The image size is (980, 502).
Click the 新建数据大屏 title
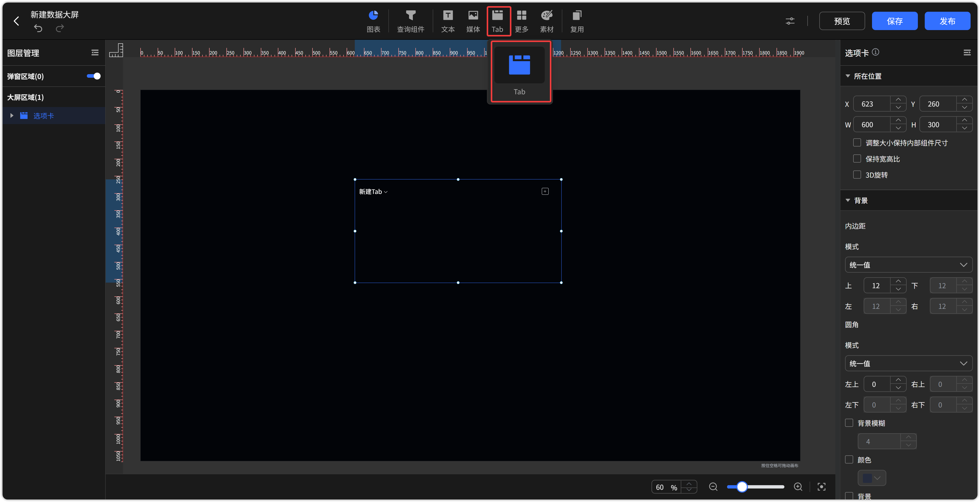pos(55,15)
